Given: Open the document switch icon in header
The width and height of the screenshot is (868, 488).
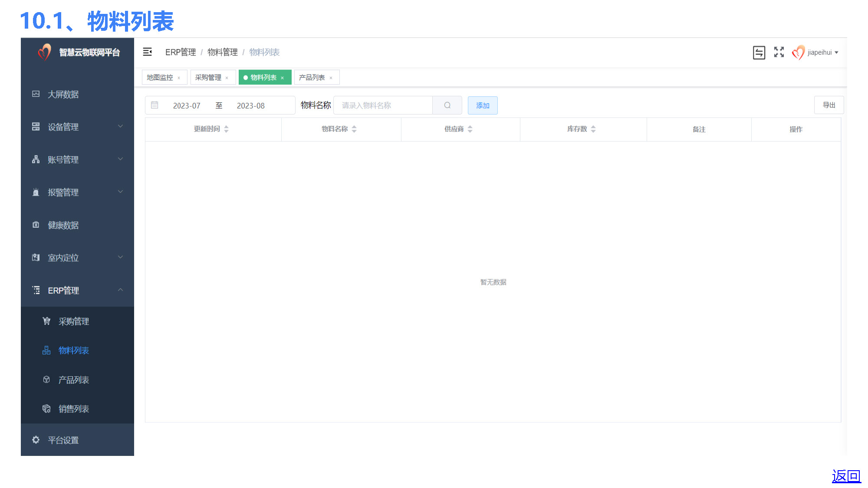Looking at the screenshot, I should coord(759,52).
